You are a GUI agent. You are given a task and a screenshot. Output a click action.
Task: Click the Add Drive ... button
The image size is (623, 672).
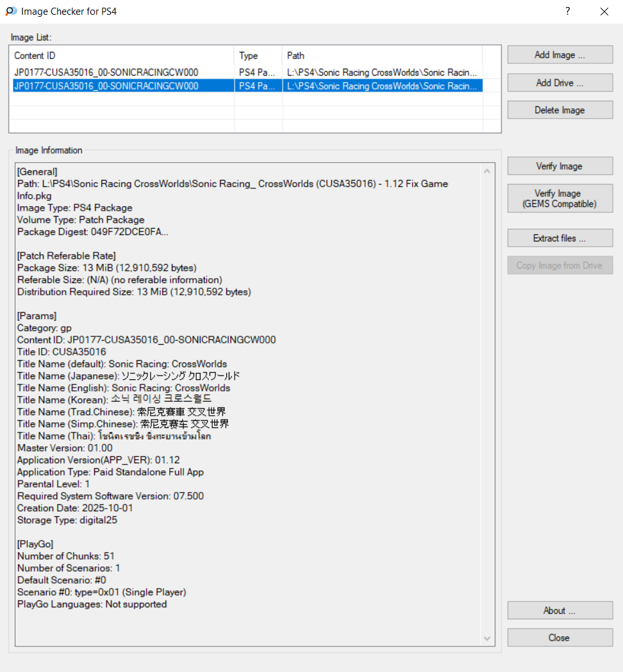[x=560, y=83]
